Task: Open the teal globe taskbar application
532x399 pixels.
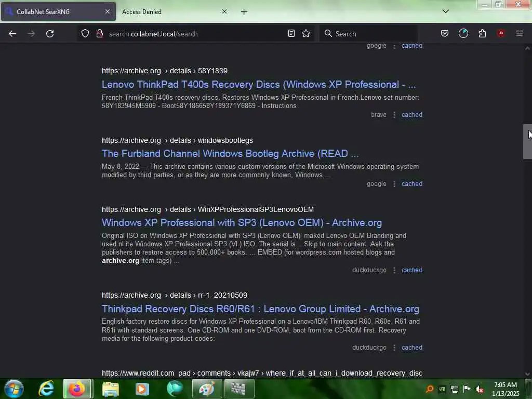Action: pos(175,389)
